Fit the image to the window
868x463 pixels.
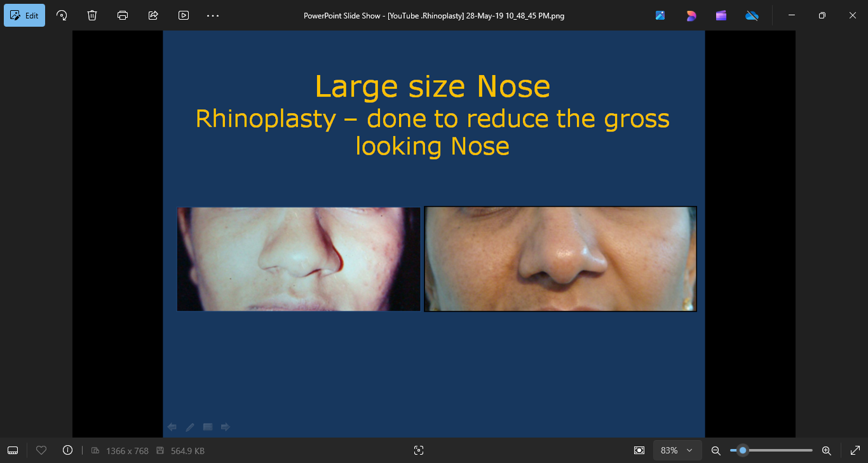(639, 450)
